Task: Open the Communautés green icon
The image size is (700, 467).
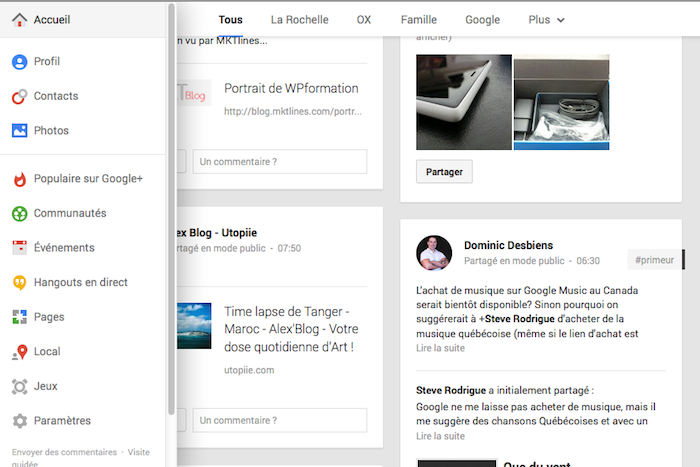Action: click(19, 213)
